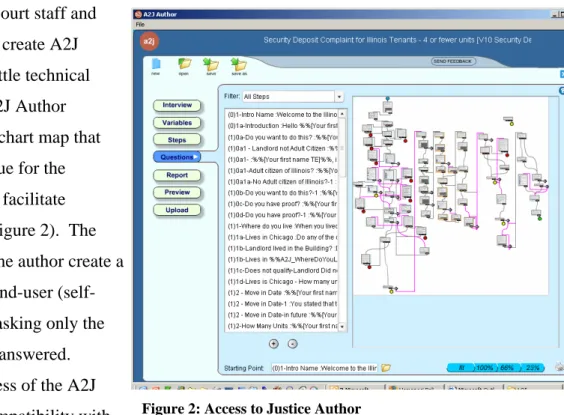This screenshot has width=564, height=415.
Task: Open the Variables section
Action: 177,123
